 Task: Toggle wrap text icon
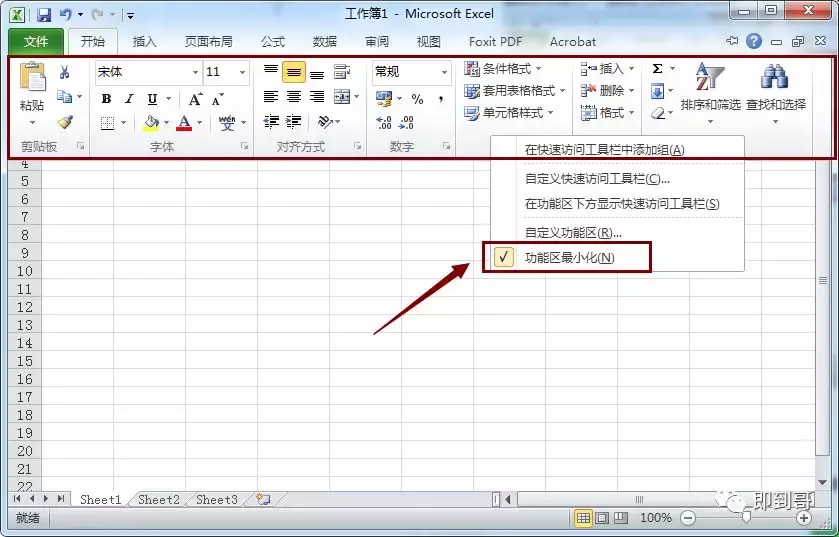pyautogui.click(x=342, y=71)
